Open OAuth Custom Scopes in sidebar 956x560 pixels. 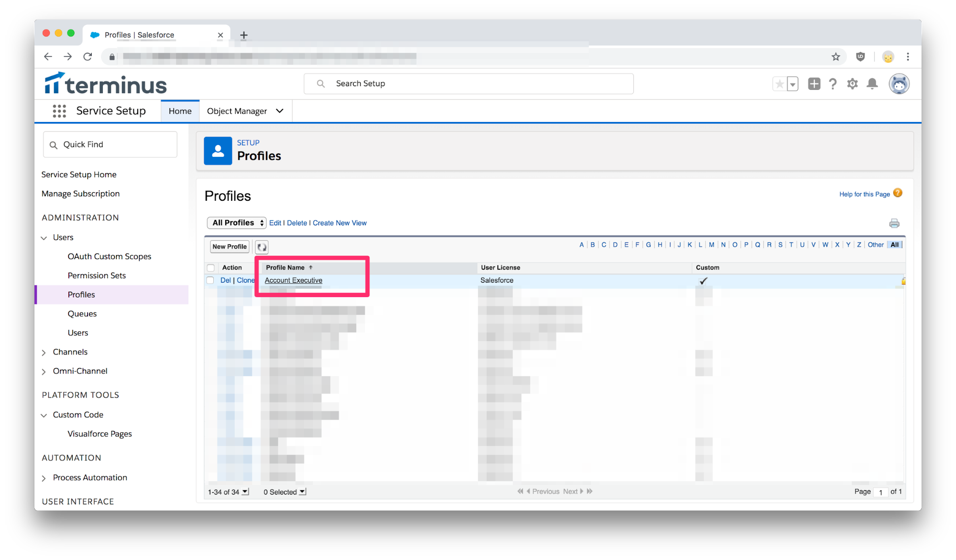coord(110,256)
